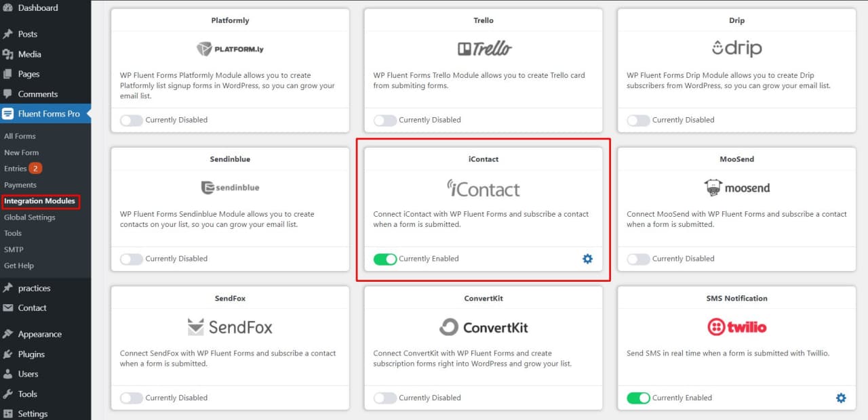Screen dimensions: 868x420
Task: Disable the SMS Notification Twilio toggle
Action: tap(638, 398)
